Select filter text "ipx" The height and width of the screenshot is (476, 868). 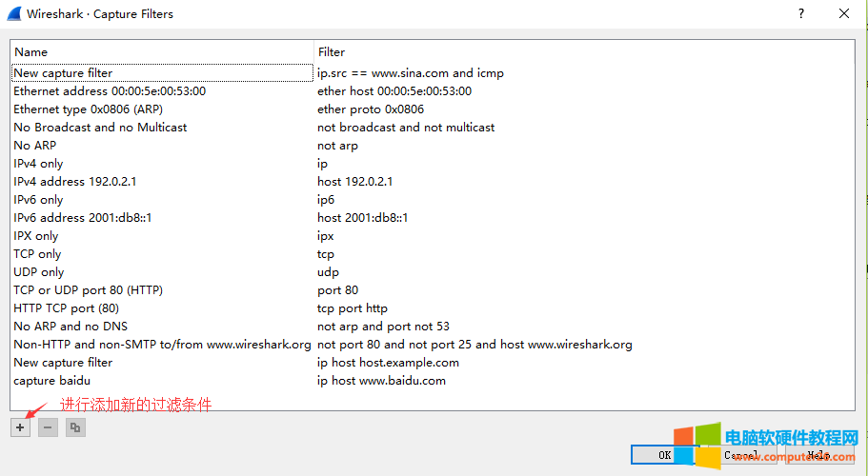click(326, 236)
